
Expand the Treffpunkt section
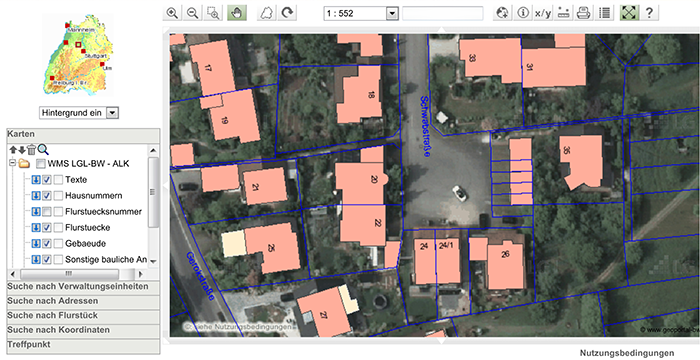tap(83, 345)
